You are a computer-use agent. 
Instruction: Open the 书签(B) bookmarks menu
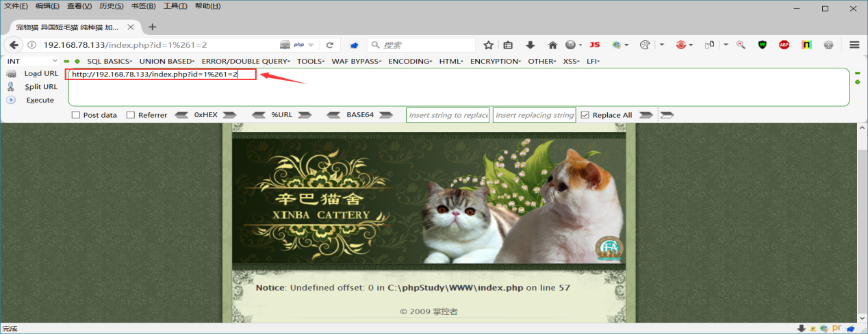(x=143, y=6)
